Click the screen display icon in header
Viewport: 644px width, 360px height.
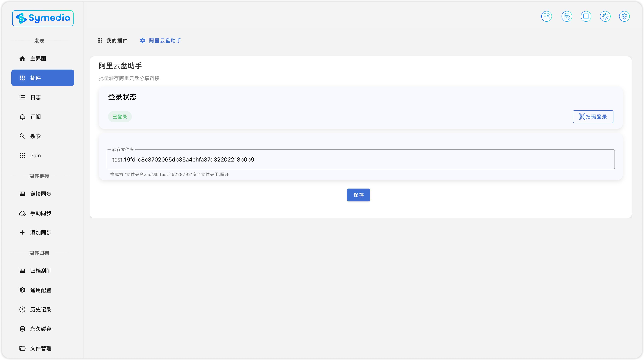tap(586, 17)
